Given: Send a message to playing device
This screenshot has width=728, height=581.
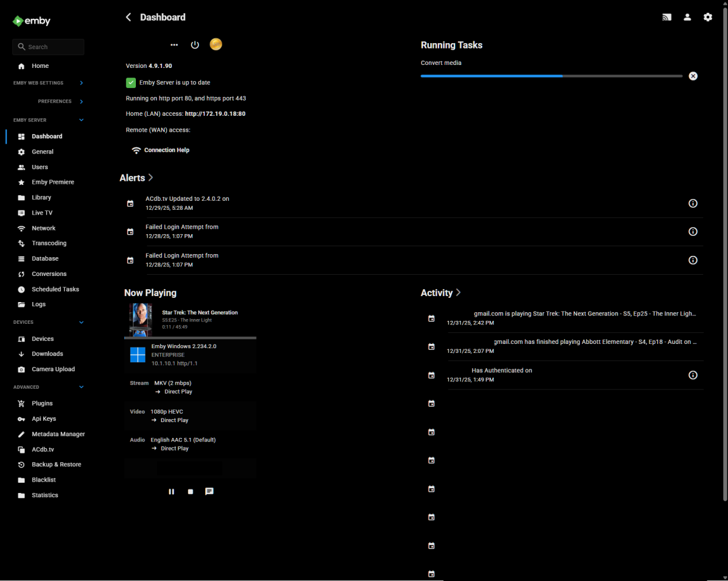Looking at the screenshot, I should coord(209,491).
